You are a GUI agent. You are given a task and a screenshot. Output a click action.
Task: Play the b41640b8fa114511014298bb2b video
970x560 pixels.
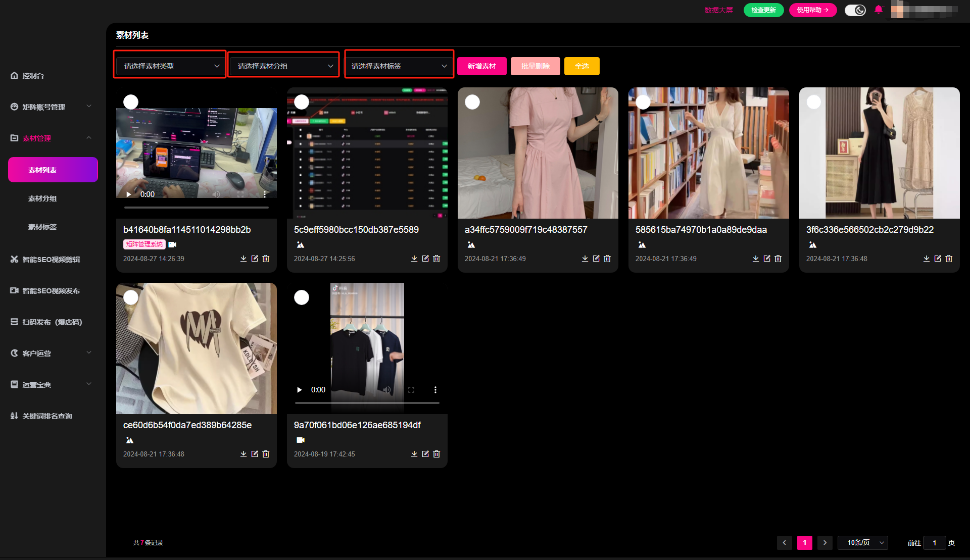[129, 194]
